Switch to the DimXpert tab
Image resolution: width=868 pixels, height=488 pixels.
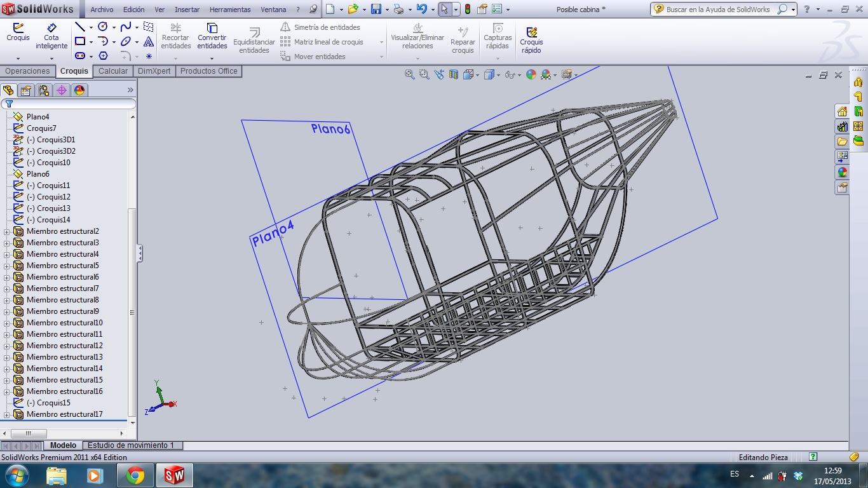click(x=154, y=71)
